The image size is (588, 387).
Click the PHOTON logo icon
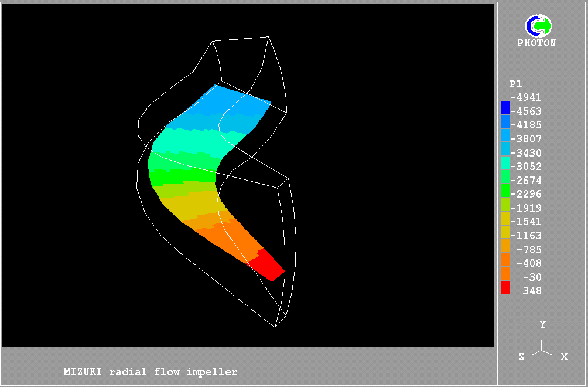(538, 26)
